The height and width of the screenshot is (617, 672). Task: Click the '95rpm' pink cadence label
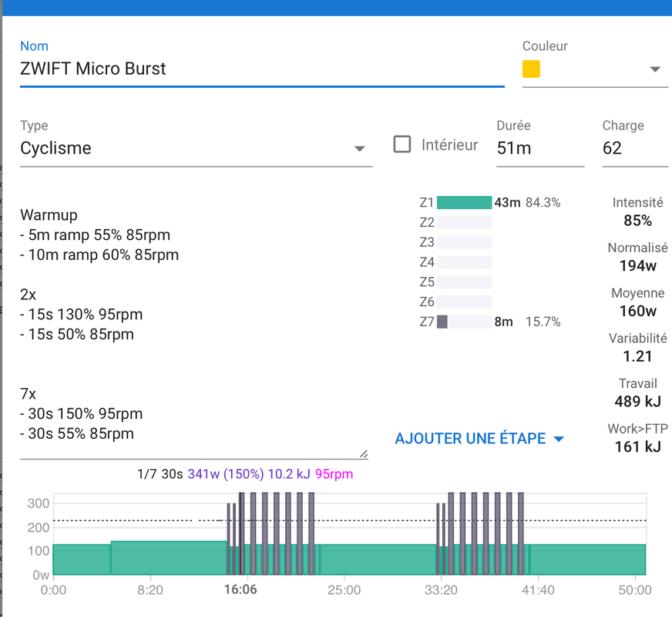tap(334, 474)
